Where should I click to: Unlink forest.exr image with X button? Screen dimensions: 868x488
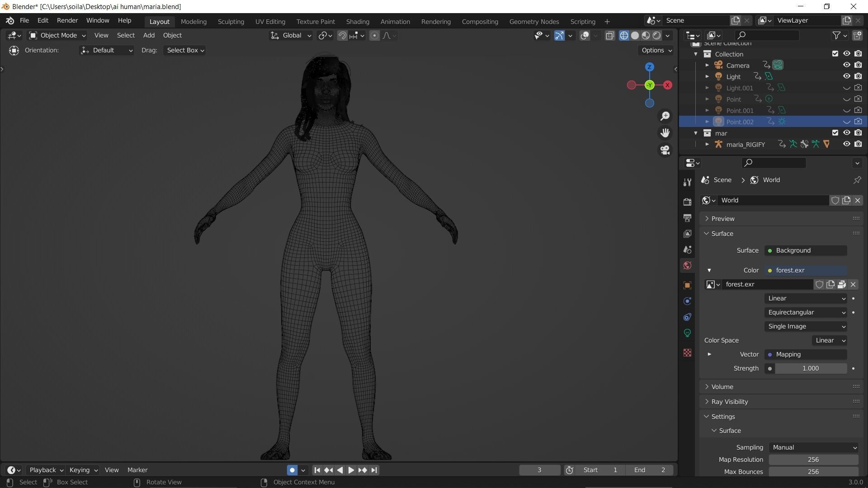click(853, 284)
